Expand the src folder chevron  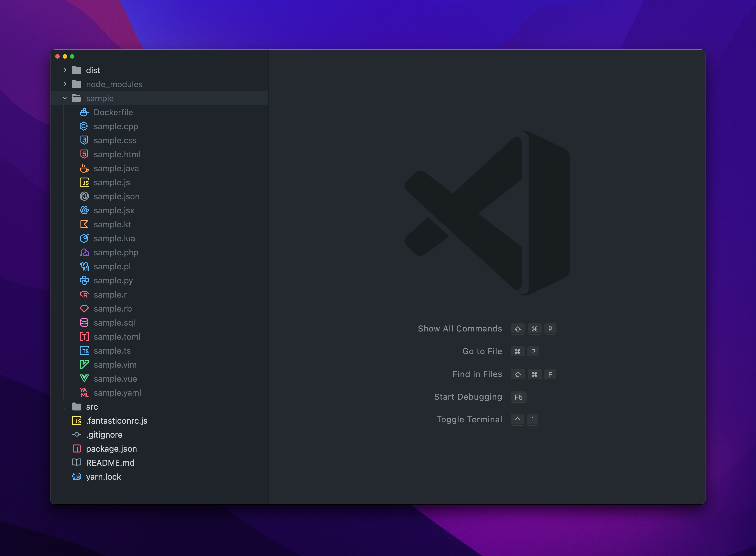[x=65, y=406]
